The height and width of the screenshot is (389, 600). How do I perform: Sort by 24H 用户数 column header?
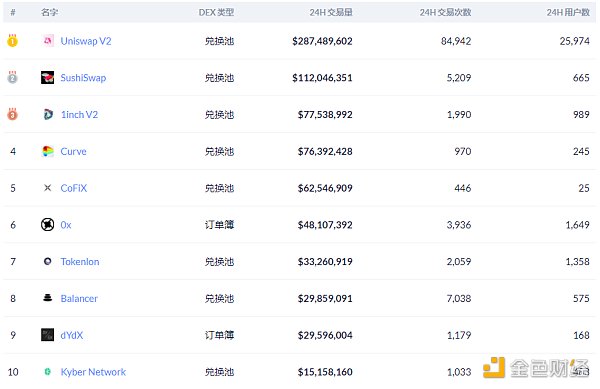(568, 12)
